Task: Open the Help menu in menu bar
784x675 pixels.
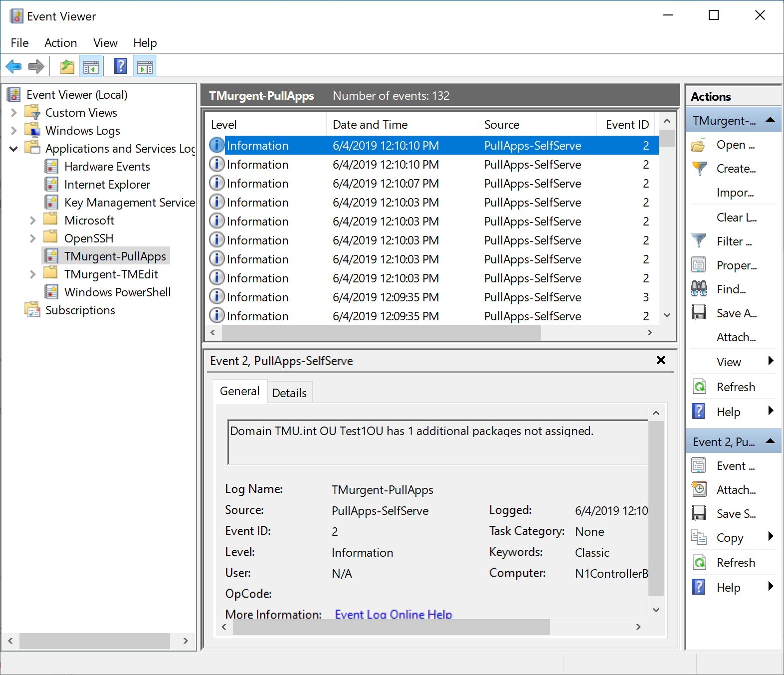Action: click(x=145, y=43)
